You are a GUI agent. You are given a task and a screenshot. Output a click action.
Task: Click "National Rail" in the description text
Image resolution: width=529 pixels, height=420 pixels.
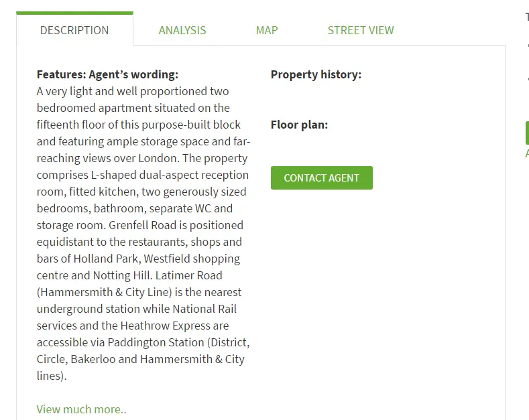point(204,309)
